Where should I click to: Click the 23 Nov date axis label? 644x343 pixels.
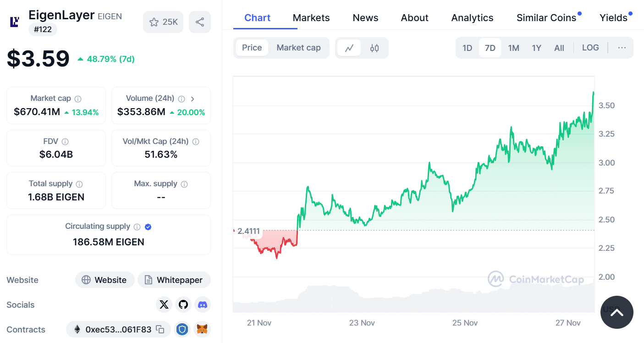(362, 323)
